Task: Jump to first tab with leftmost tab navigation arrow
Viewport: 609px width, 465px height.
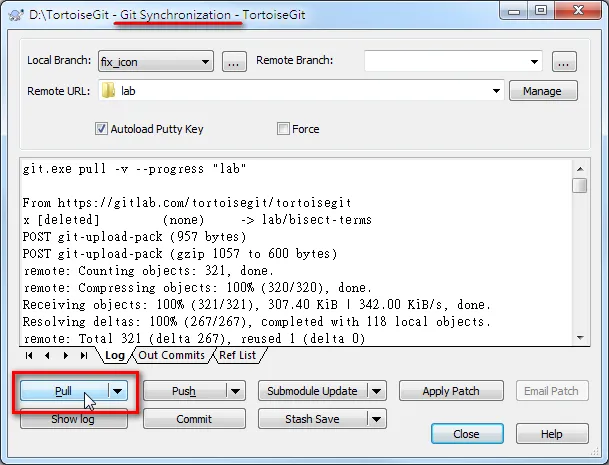Action: pos(29,355)
